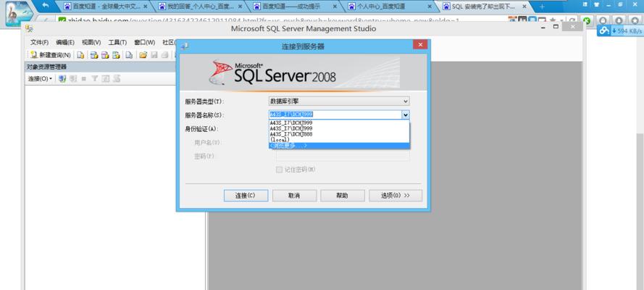Click the last icon on Object Explorer toolbar

tap(117, 78)
